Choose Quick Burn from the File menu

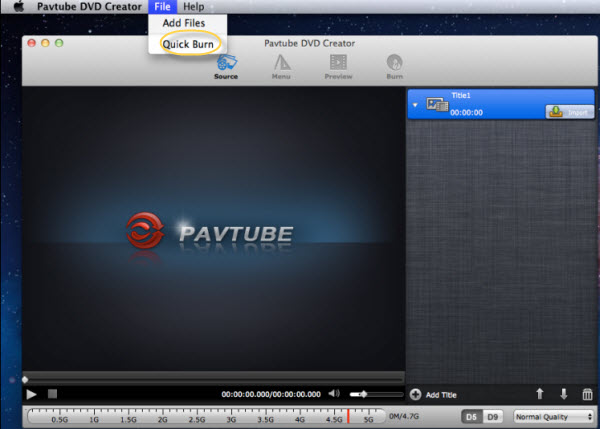pyautogui.click(x=188, y=44)
